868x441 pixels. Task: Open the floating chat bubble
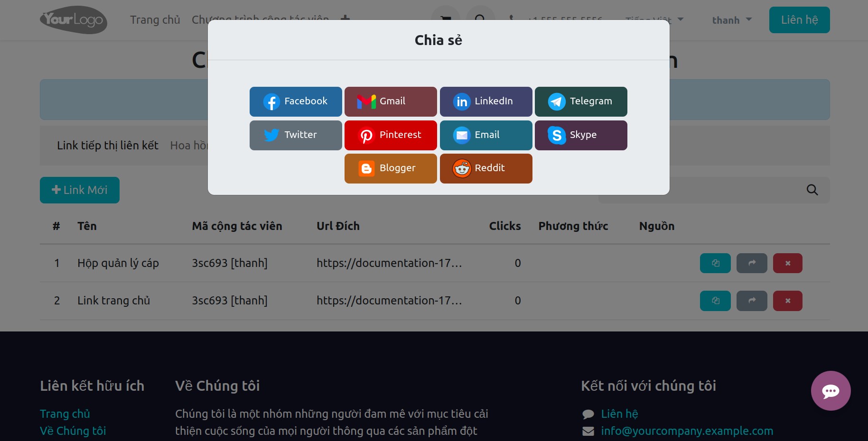831,391
